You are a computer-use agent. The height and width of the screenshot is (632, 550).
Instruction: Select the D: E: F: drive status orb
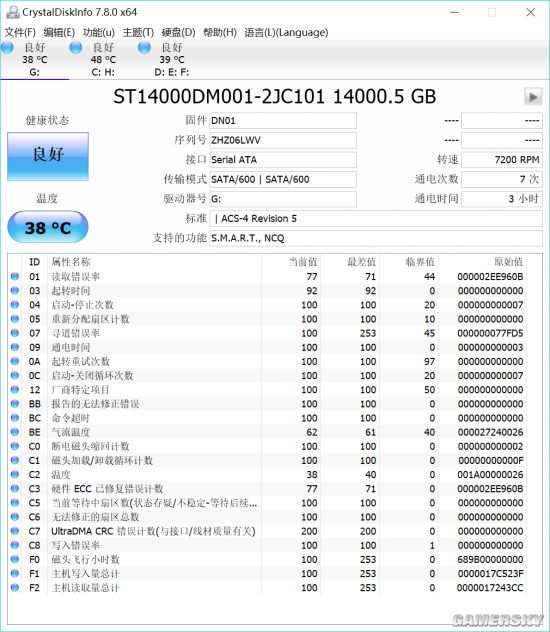pyautogui.click(x=144, y=48)
